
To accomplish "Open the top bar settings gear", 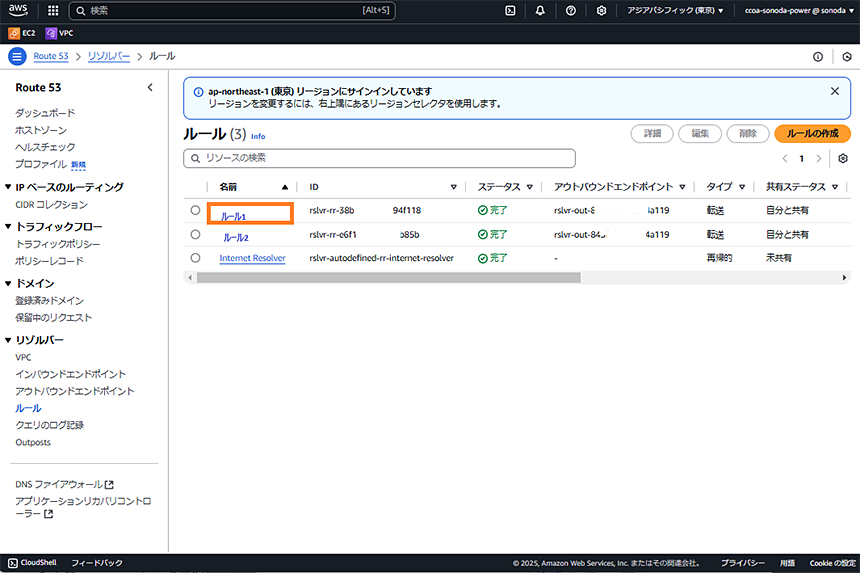I will point(601,10).
